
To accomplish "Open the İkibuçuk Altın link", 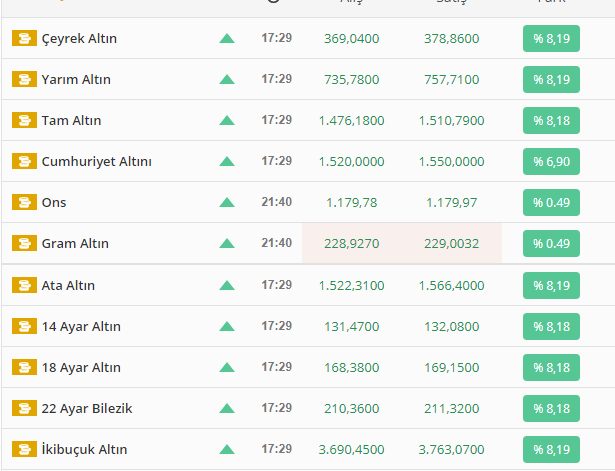I will click(84, 449).
